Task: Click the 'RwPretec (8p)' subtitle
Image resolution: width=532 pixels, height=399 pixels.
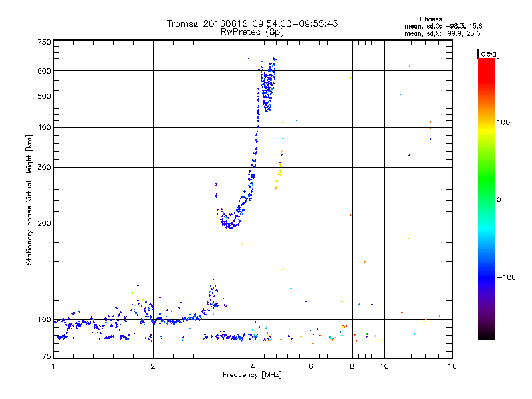Action: tap(252, 32)
